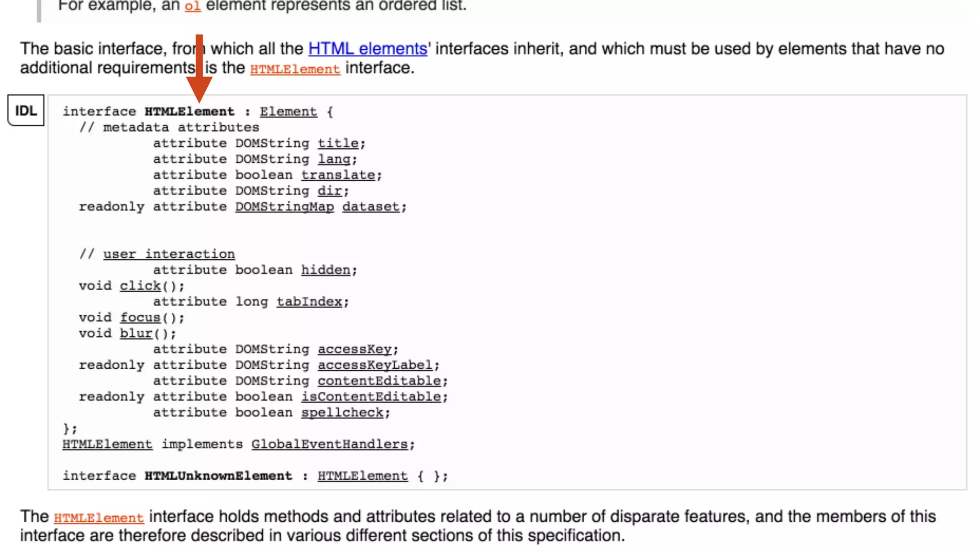Open the isContentEditable link

370,397
